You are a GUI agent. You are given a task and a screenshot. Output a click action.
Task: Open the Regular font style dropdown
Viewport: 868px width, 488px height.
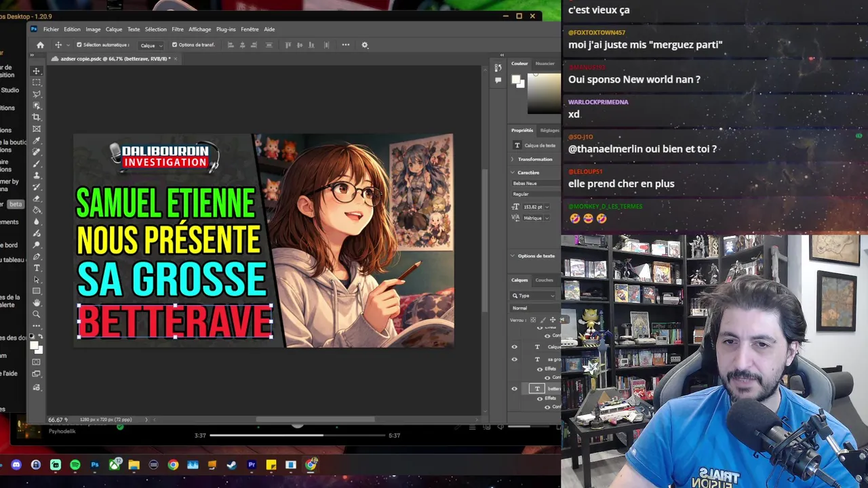tap(536, 194)
